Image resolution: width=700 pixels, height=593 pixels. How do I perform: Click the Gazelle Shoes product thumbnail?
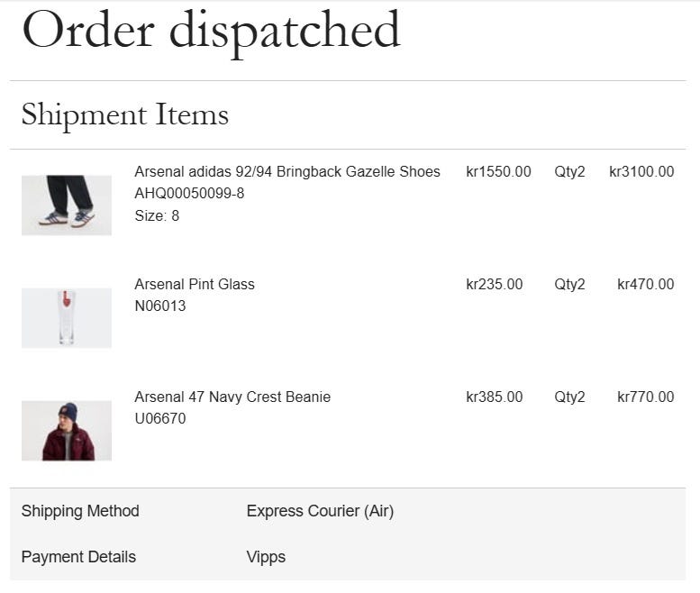pos(67,205)
